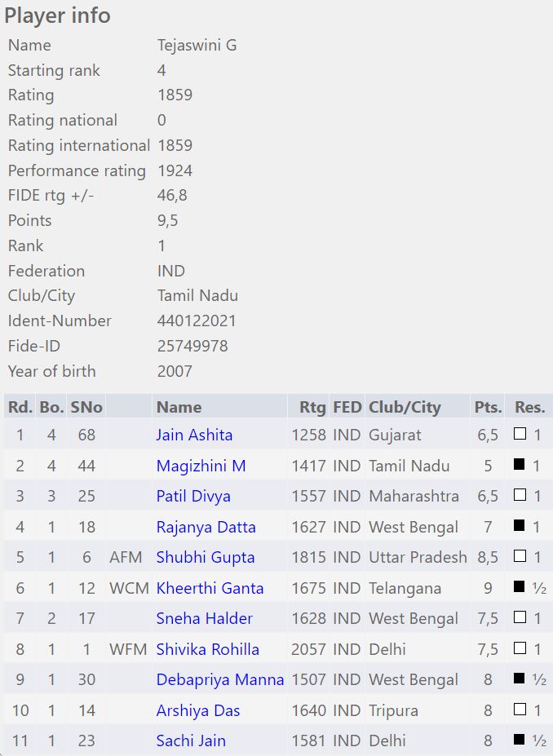The height and width of the screenshot is (756, 553).
Task: Click white square icon in Shubhi Gupta row
Action: (x=520, y=557)
